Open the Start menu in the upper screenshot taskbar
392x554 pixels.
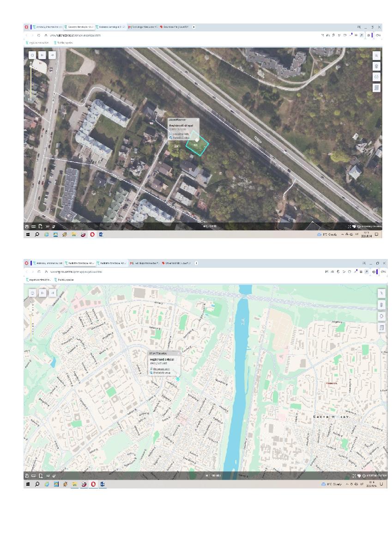point(27,235)
